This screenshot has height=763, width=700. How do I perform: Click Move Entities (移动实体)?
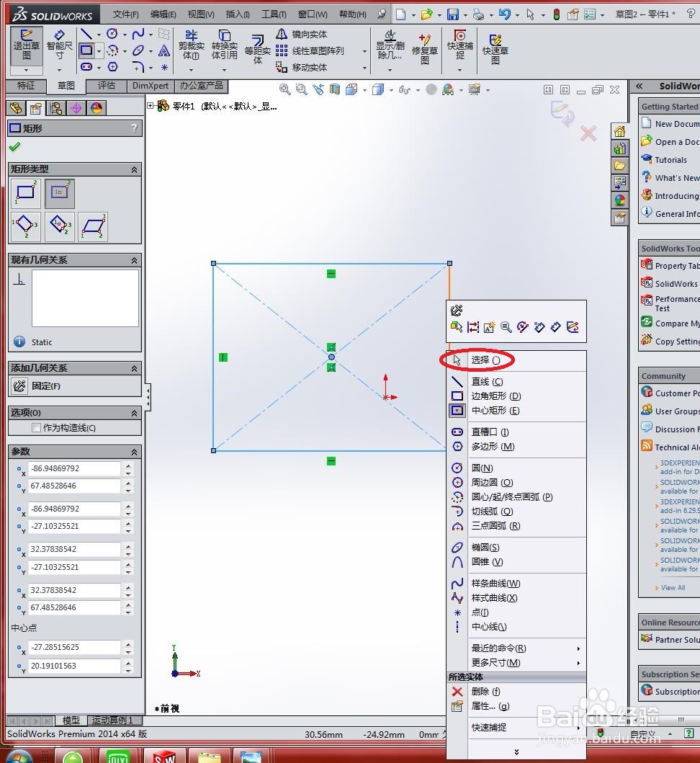(302, 67)
